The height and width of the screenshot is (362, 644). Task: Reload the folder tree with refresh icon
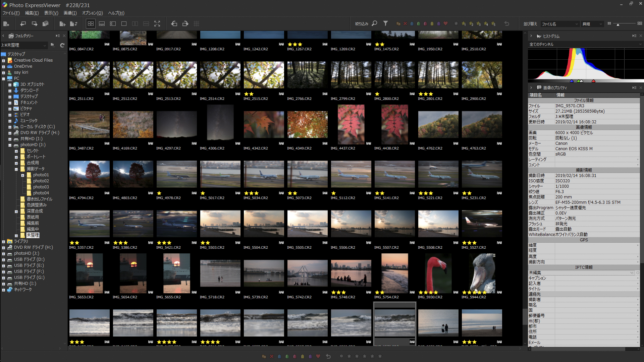(x=62, y=45)
